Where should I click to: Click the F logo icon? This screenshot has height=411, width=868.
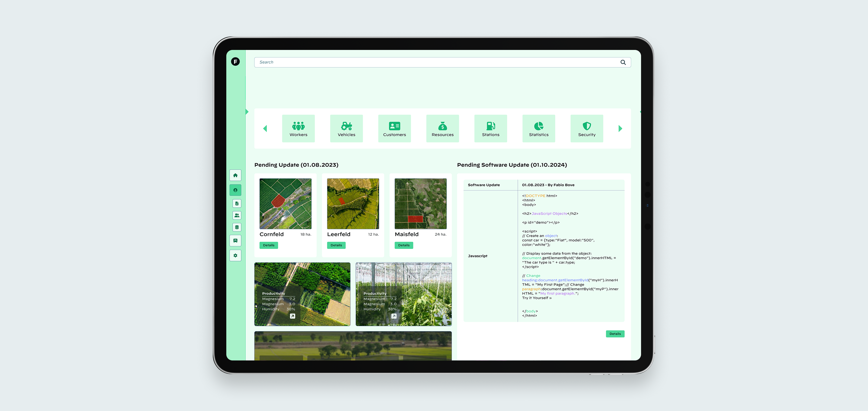pos(235,62)
